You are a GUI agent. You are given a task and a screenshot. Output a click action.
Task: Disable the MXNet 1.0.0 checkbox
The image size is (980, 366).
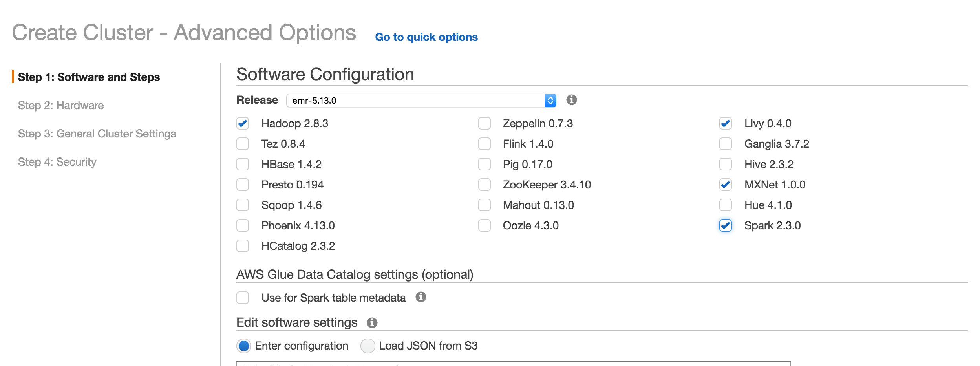pos(725,185)
